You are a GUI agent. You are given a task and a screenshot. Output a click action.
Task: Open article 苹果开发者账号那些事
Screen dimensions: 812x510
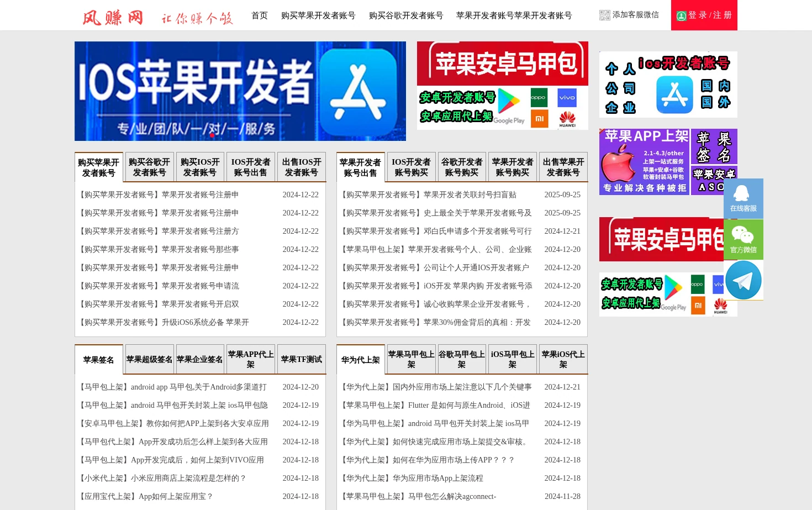coord(200,249)
